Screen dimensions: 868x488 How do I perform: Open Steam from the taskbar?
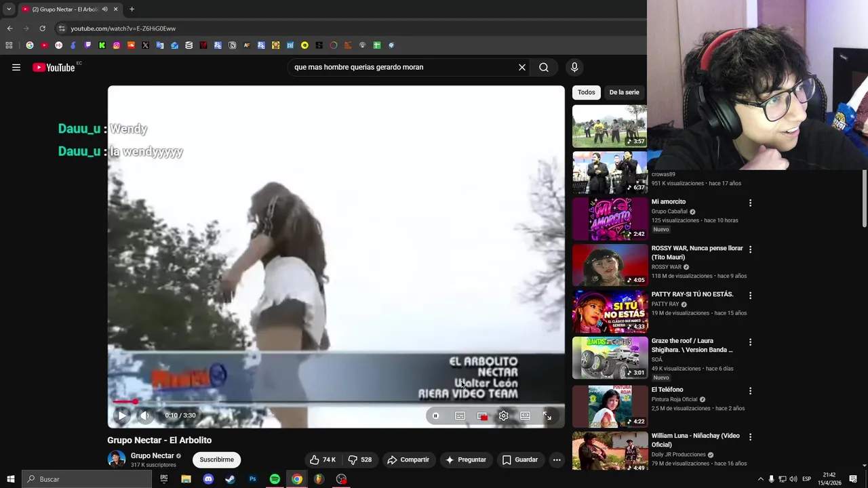pos(230,479)
